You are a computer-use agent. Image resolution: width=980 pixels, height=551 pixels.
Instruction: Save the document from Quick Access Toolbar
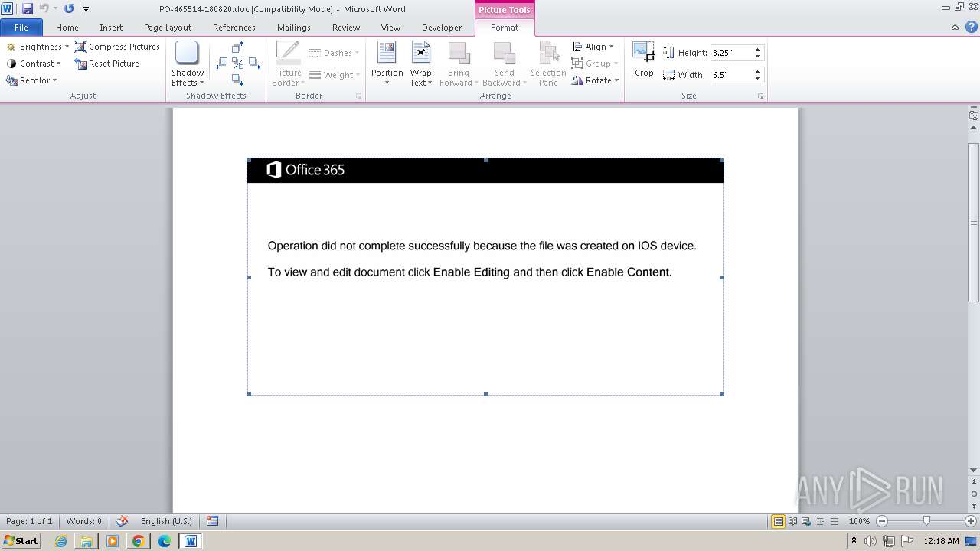click(28, 8)
